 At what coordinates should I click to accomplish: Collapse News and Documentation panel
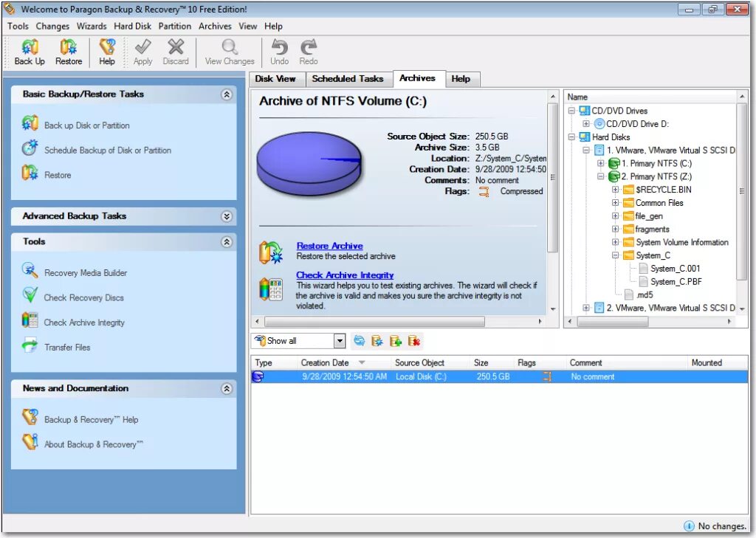227,388
